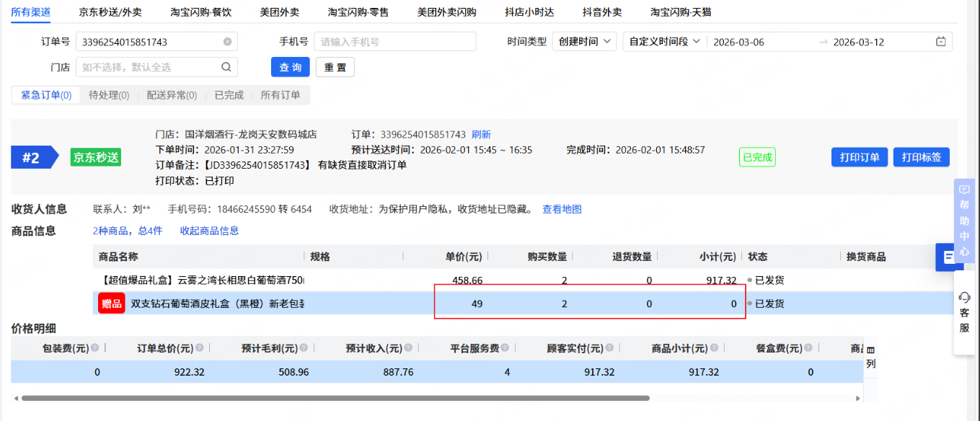Click the right arrow of the horizontal scrollbar
Screen dimensions: 980x421
coord(858,397)
